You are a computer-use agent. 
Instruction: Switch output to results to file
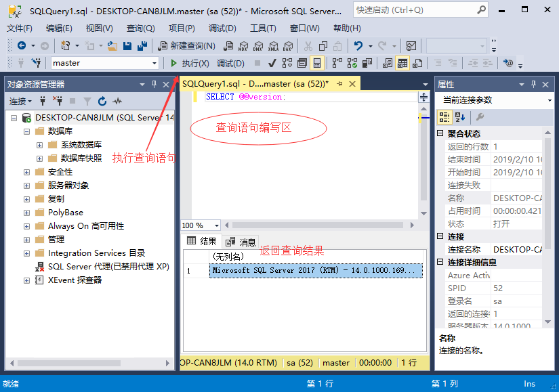pos(417,63)
